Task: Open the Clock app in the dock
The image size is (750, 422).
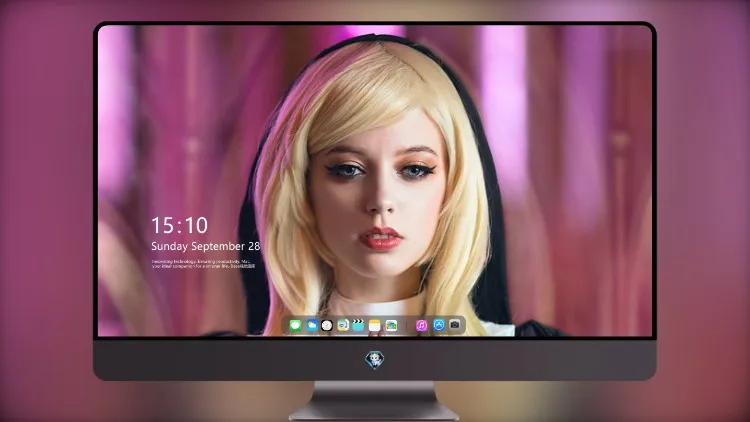Action: pyautogui.click(x=327, y=326)
